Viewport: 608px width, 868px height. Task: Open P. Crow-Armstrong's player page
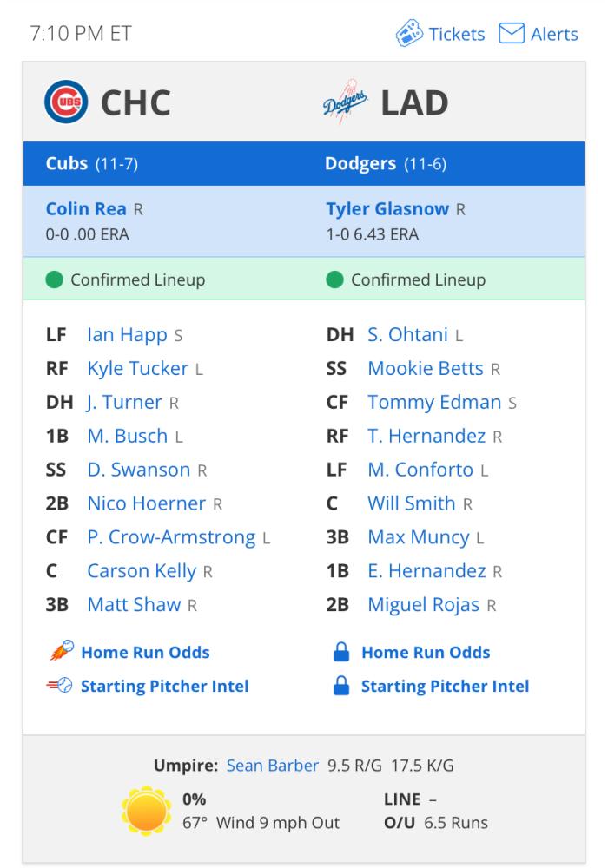click(171, 537)
